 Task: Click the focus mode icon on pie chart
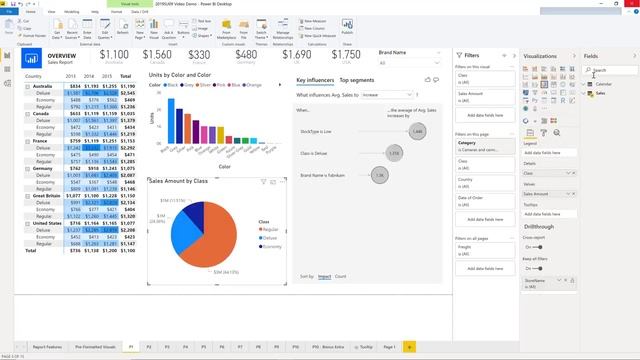pos(273,182)
